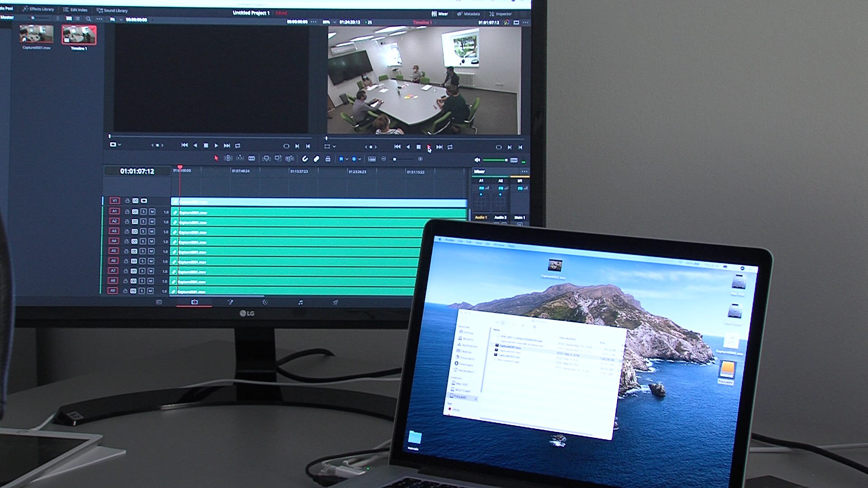Click the 01:01:07:12 timeline timecode field
Screen dimensions: 868x488
pos(137,171)
